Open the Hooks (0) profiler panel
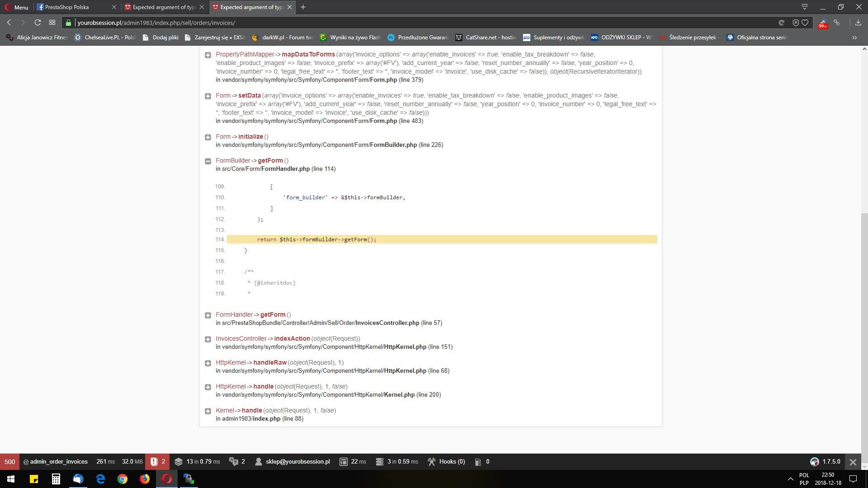This screenshot has width=868, height=488. (x=446, y=462)
